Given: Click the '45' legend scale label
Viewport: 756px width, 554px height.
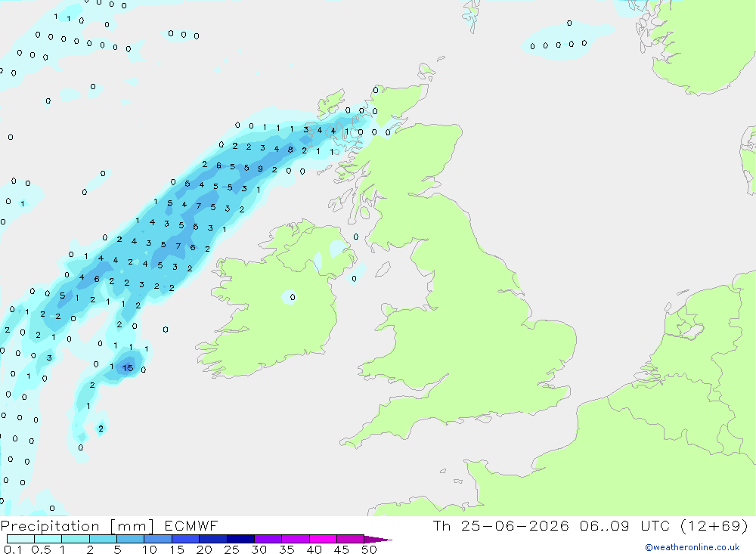Looking at the screenshot, I should tap(342, 549).
